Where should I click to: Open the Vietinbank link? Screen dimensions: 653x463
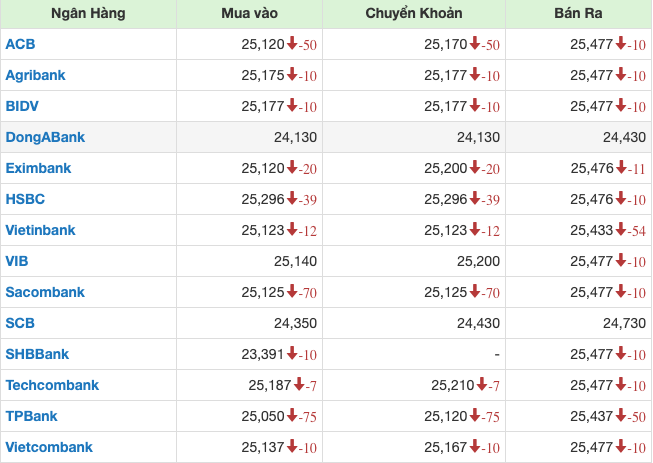(x=40, y=230)
